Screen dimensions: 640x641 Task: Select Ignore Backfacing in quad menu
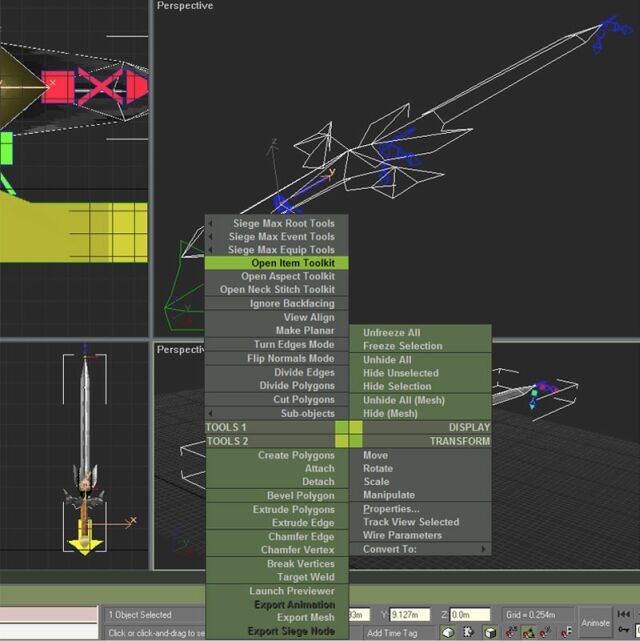point(277,303)
